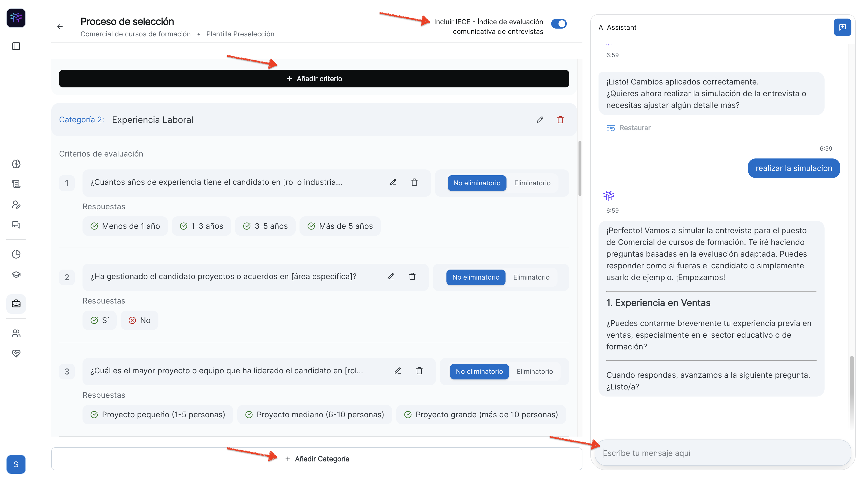The width and height of the screenshot is (868, 482).
Task: Click the Añadir Categoría button
Action: tap(316, 459)
